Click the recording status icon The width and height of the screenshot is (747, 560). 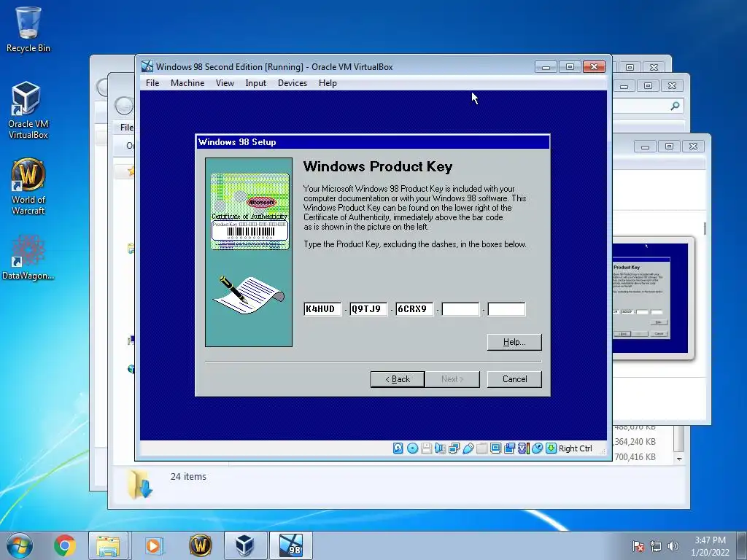point(509,448)
